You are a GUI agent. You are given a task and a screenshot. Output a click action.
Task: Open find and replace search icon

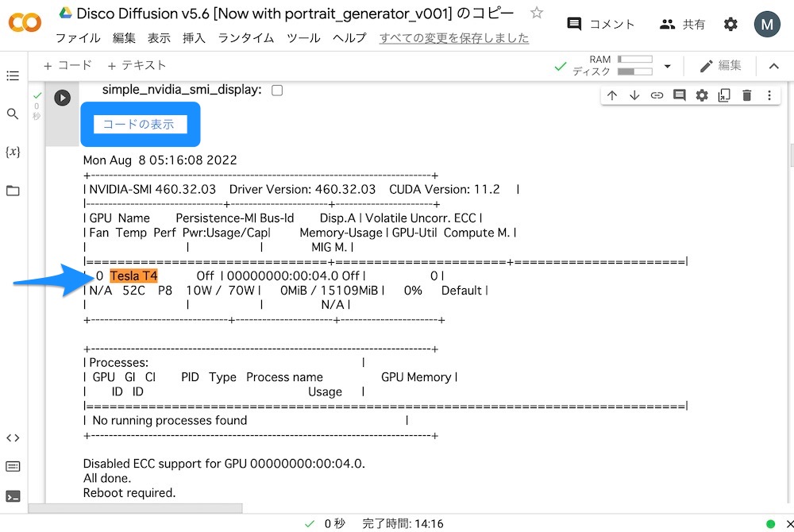click(x=13, y=114)
